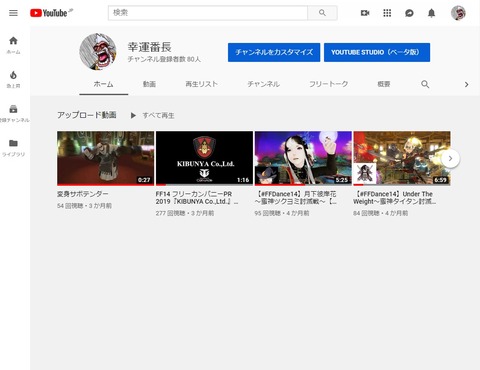
Task: Click チャンネルをカスタマイズ button
Action: click(x=274, y=52)
